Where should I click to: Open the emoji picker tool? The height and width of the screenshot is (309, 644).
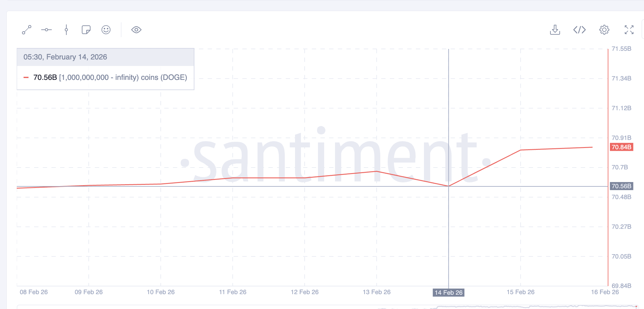[x=106, y=30]
